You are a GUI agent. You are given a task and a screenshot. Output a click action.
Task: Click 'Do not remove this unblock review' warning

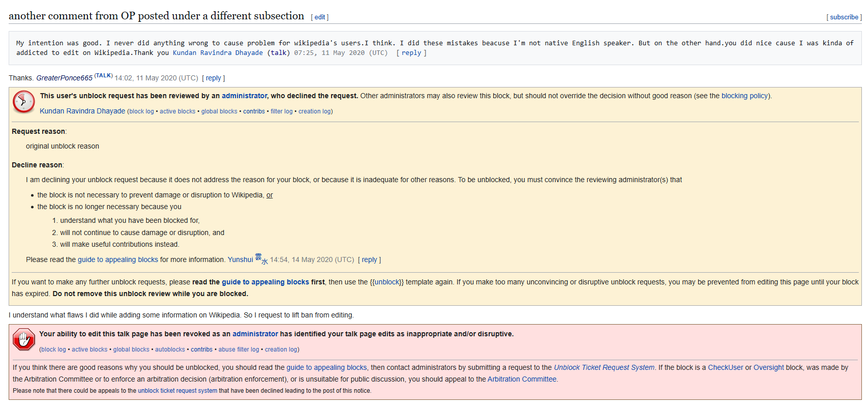pos(150,294)
